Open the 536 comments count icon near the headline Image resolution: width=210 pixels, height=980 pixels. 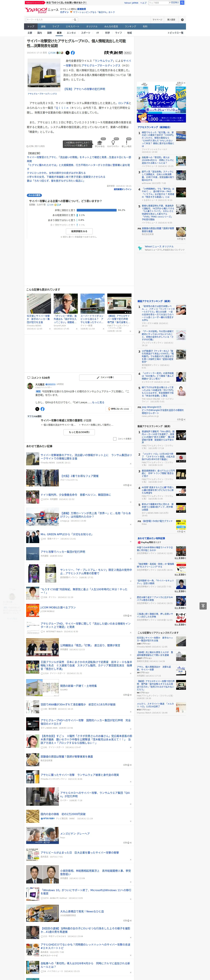pyautogui.click(x=52, y=53)
